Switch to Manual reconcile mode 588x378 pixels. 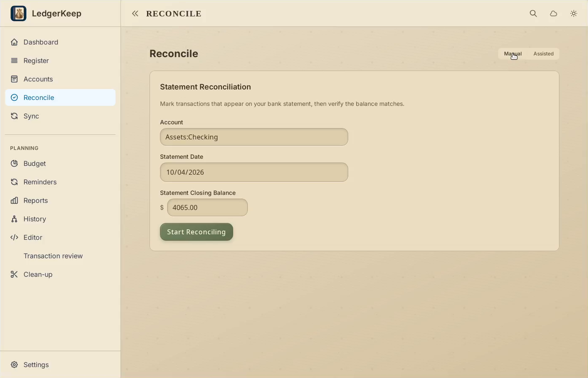[x=513, y=54]
